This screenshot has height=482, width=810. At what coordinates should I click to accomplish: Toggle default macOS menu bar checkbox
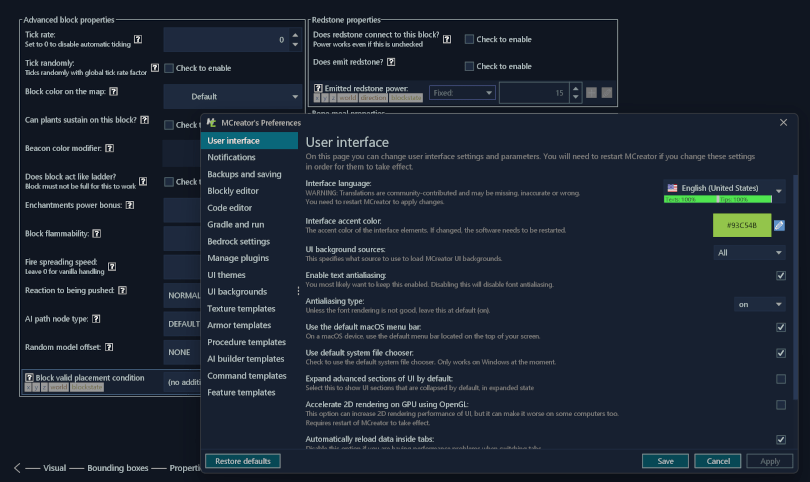(781, 327)
